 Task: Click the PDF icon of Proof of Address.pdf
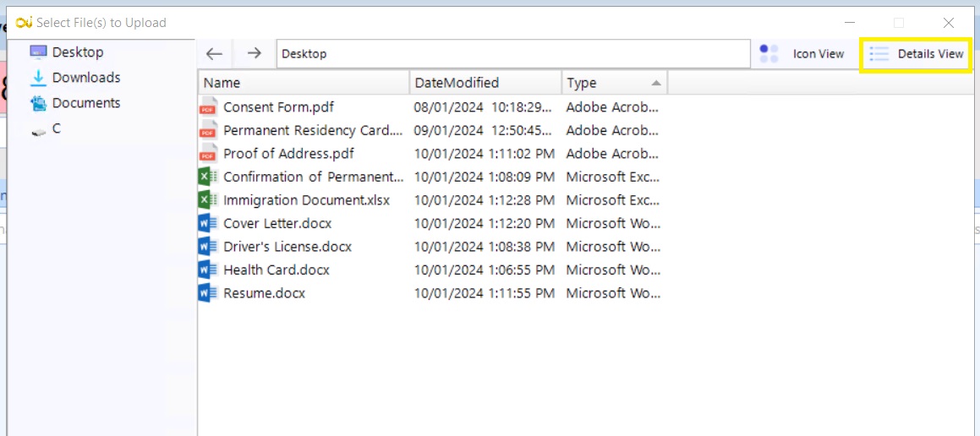(207, 154)
